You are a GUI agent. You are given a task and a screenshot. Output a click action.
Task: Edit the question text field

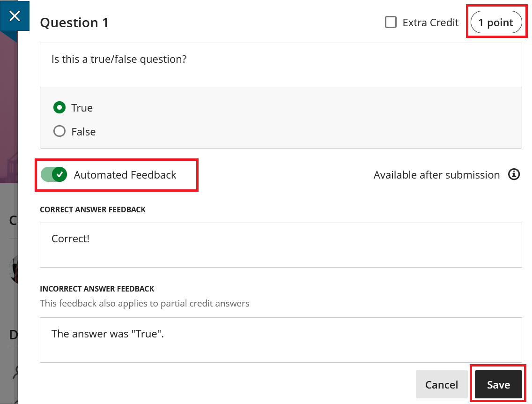281,65
